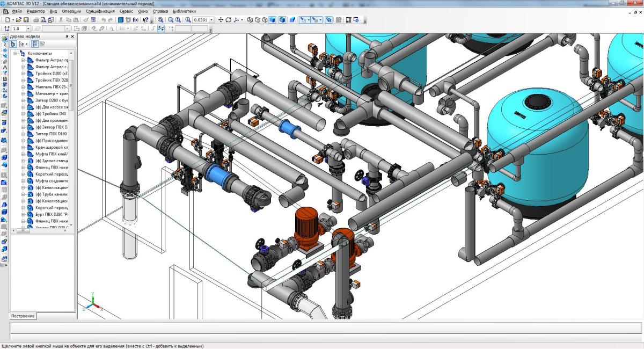Open the Операции menu

pyautogui.click(x=72, y=11)
